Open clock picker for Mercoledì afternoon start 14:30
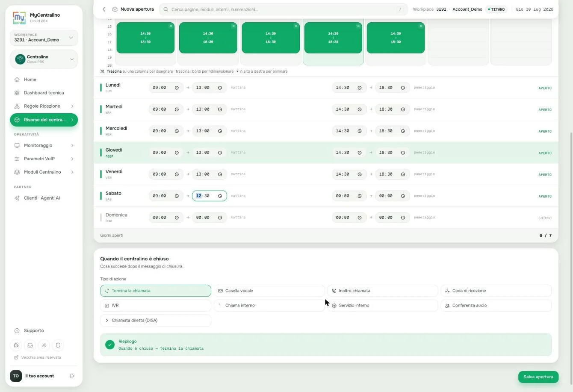573x392 pixels. coord(360,131)
